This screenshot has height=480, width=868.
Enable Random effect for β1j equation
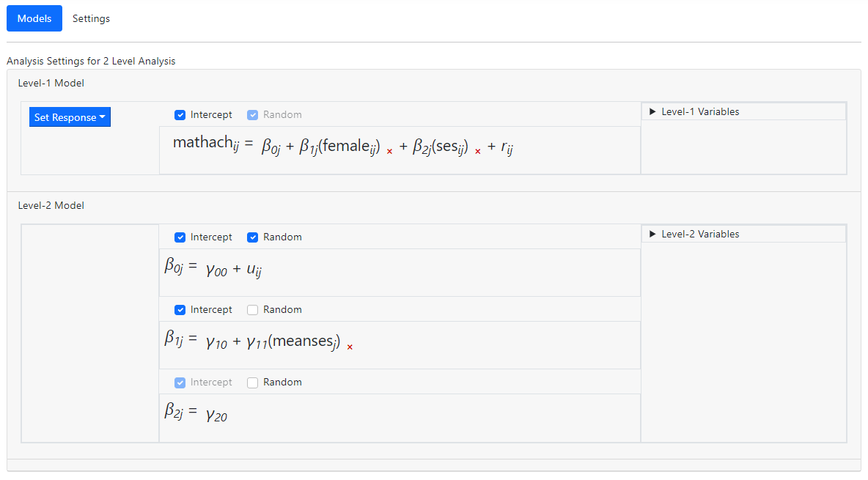[253, 310]
